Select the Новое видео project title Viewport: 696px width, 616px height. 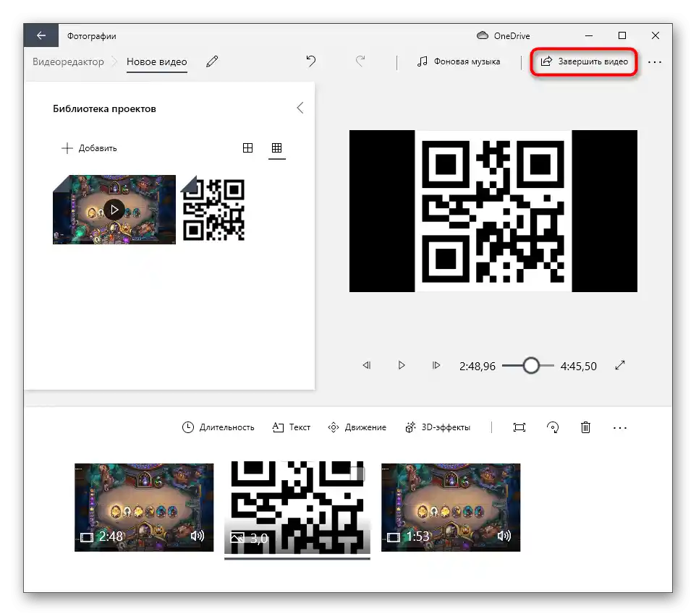(x=157, y=61)
